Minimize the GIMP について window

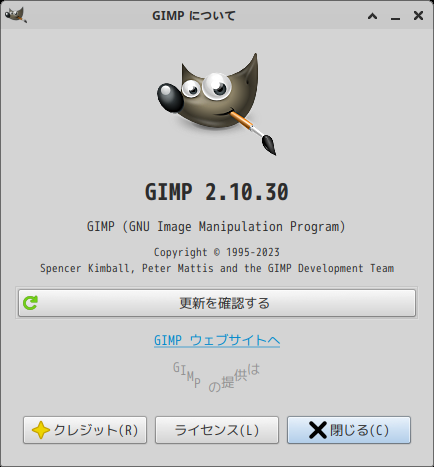coord(395,17)
